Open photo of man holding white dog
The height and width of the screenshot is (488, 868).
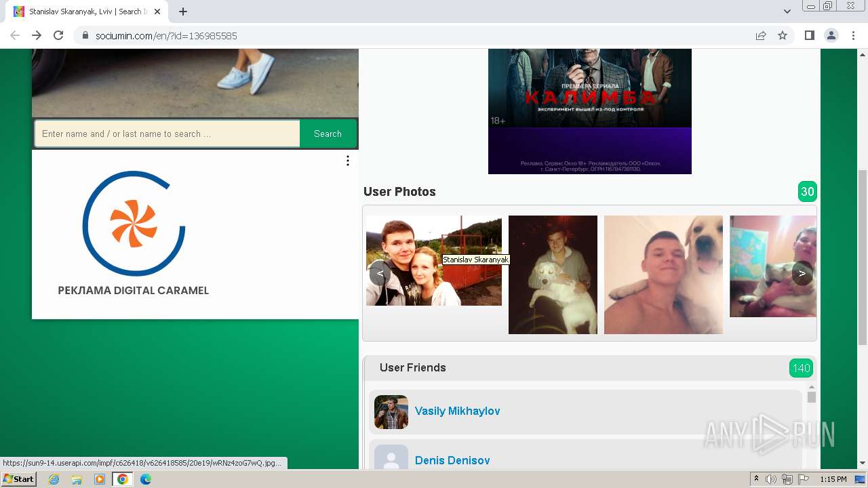click(553, 274)
